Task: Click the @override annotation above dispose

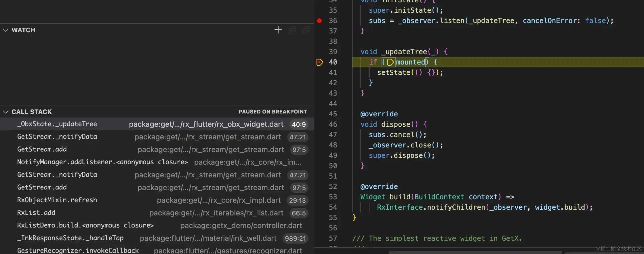Action: [379, 114]
